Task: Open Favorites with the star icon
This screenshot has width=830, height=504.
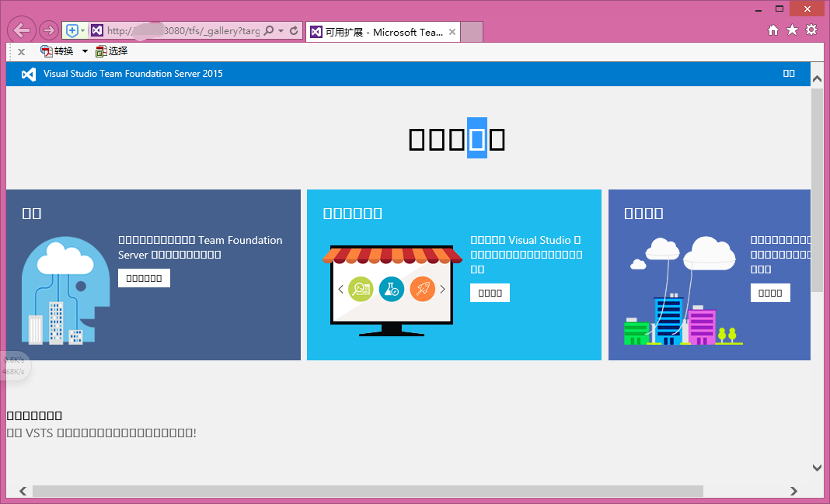Action: point(792,30)
